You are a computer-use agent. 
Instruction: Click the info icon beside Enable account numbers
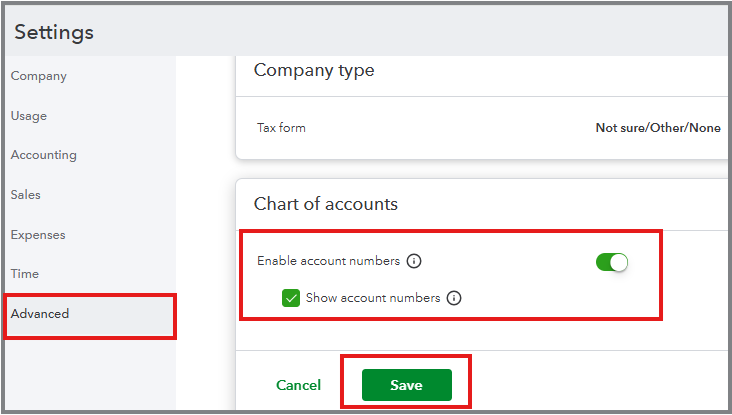pos(414,261)
